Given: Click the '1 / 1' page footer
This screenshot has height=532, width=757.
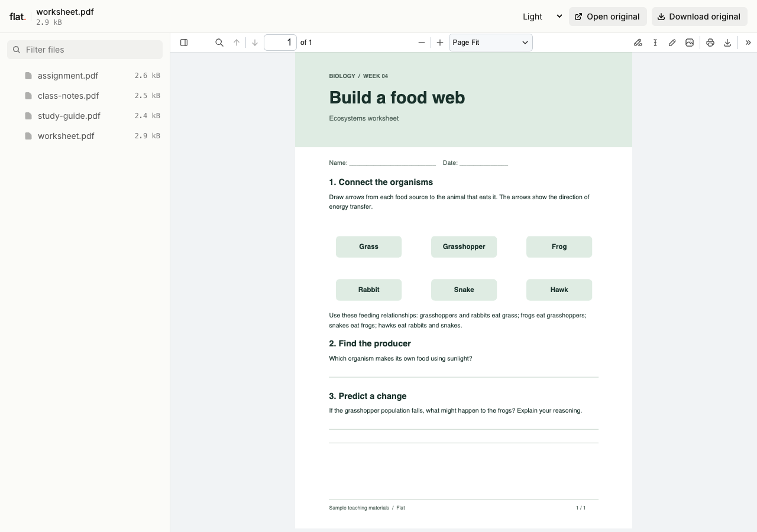Looking at the screenshot, I should pyautogui.click(x=581, y=508).
